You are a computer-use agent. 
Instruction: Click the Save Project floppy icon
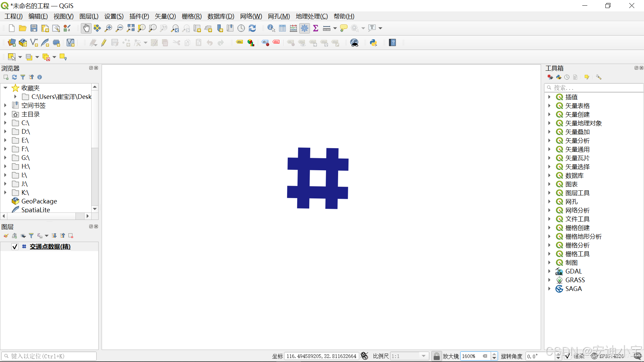(x=34, y=28)
